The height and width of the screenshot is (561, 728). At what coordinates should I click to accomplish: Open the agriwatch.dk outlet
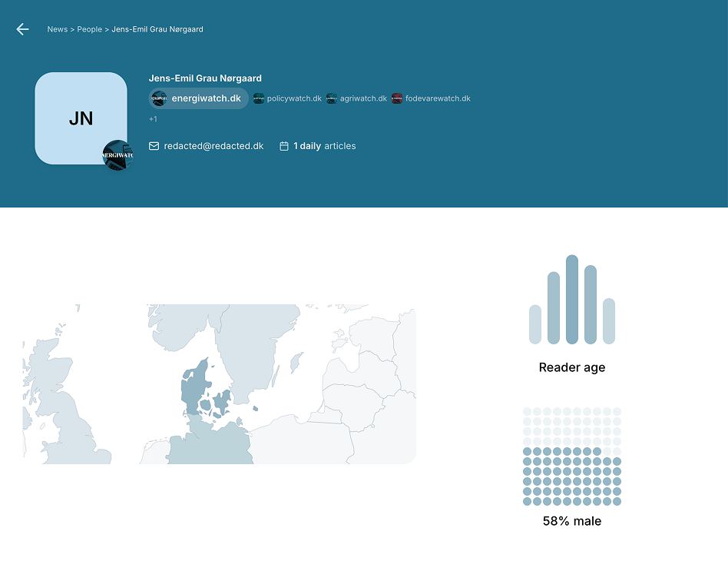pos(356,98)
